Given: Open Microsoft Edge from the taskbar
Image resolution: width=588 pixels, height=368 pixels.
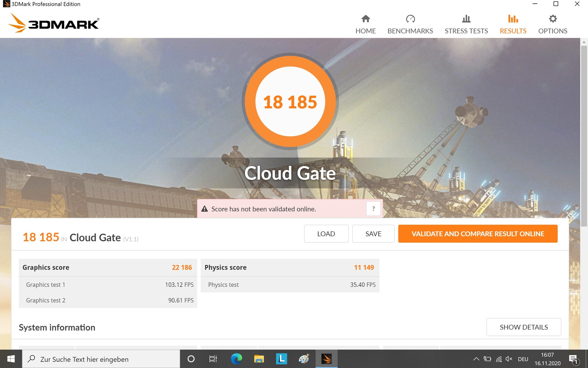Looking at the screenshot, I should [x=236, y=359].
